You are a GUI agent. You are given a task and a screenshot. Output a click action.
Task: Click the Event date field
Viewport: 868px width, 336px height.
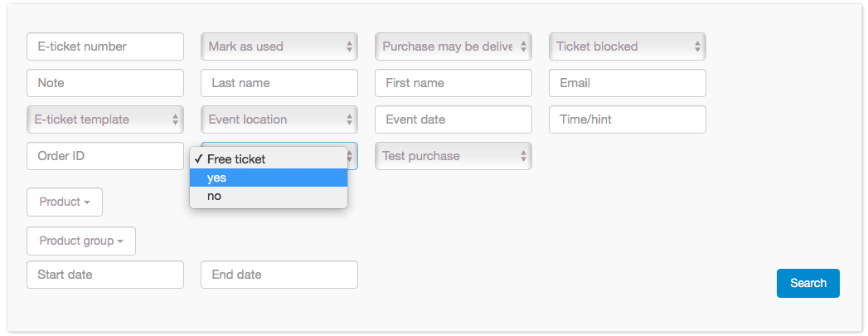click(453, 119)
